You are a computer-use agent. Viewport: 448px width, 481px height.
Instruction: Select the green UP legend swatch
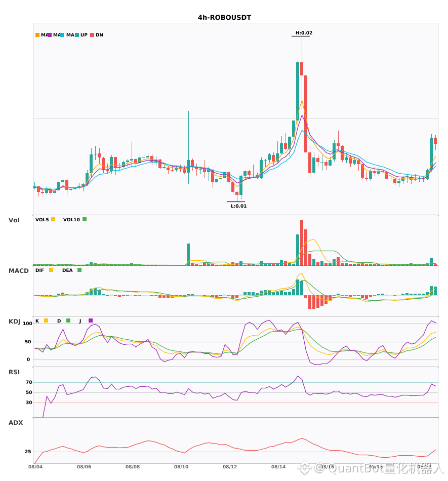(x=77, y=35)
